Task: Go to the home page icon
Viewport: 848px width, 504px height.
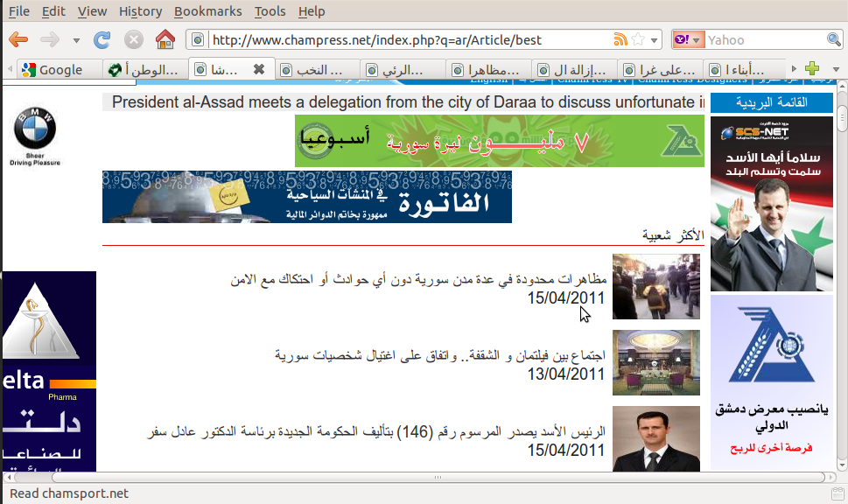Action: (165, 39)
